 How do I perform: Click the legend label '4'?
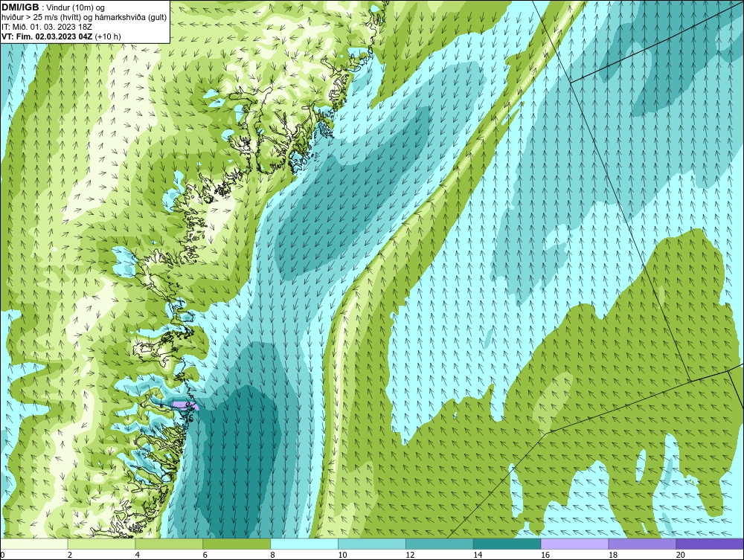pyautogui.click(x=137, y=555)
